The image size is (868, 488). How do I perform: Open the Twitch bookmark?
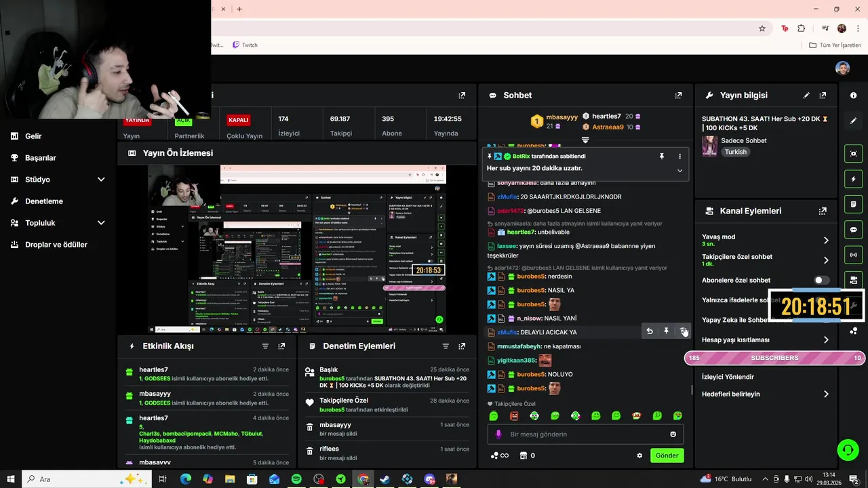click(245, 45)
